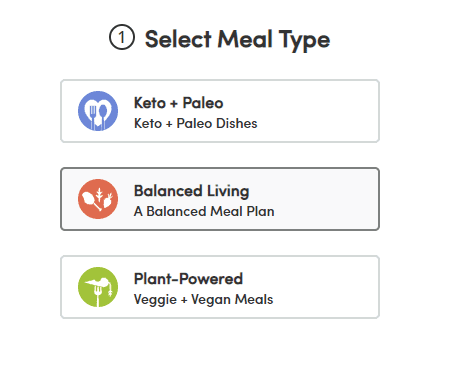Click the "Veggie + Vegan Meals" subtitle

point(203,300)
